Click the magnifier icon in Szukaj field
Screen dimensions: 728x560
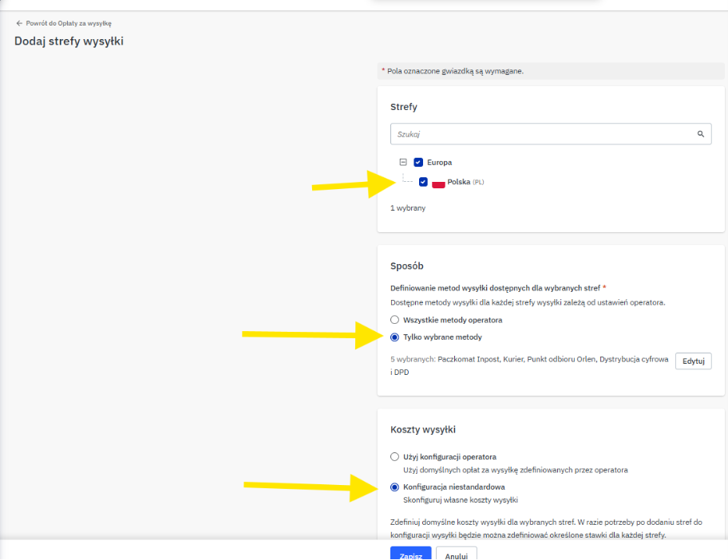tap(700, 134)
